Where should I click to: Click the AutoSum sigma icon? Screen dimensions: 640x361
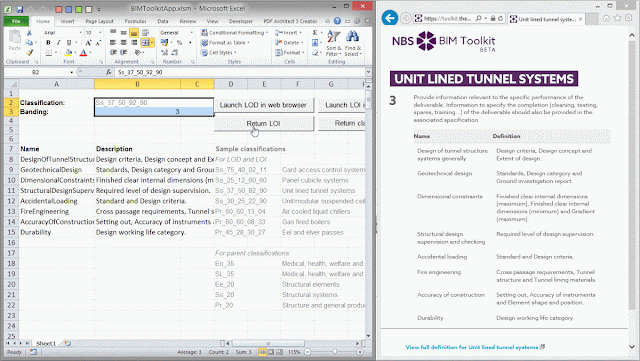[315, 33]
